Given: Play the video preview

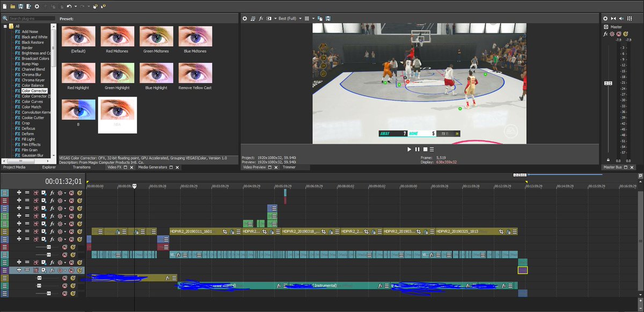Looking at the screenshot, I should (x=409, y=149).
